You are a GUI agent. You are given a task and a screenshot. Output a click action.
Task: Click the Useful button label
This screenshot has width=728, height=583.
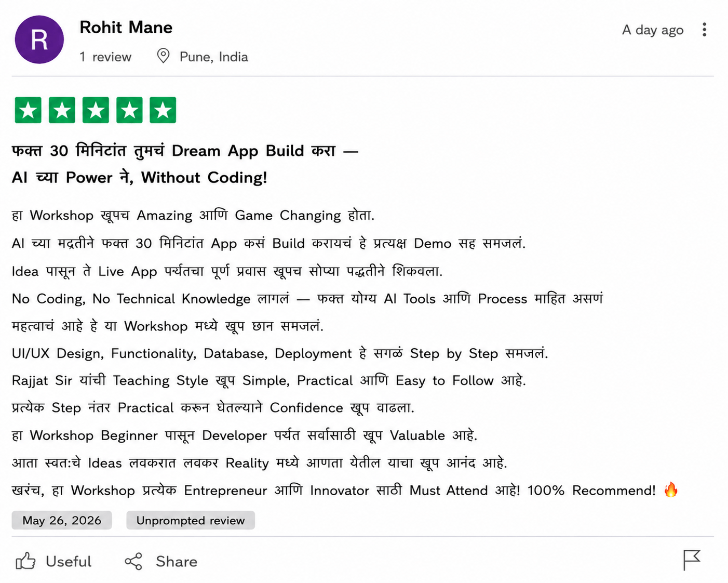coord(69,561)
